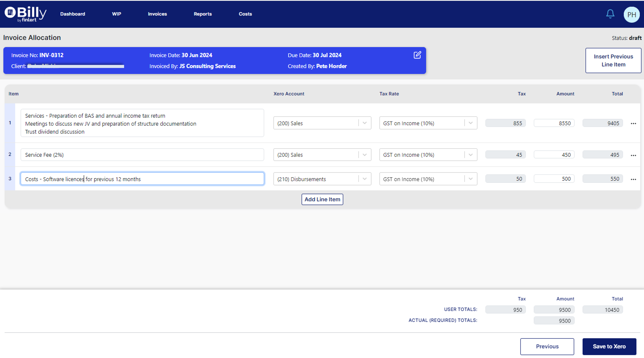Open the Tax Rate dropdown on Service Fee row
The width and height of the screenshot is (644, 358).
[471, 155]
